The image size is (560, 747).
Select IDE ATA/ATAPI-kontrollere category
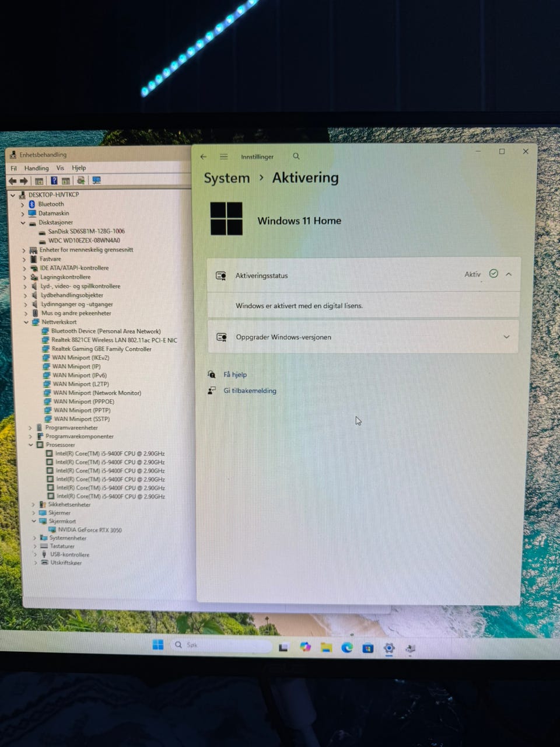point(74,268)
